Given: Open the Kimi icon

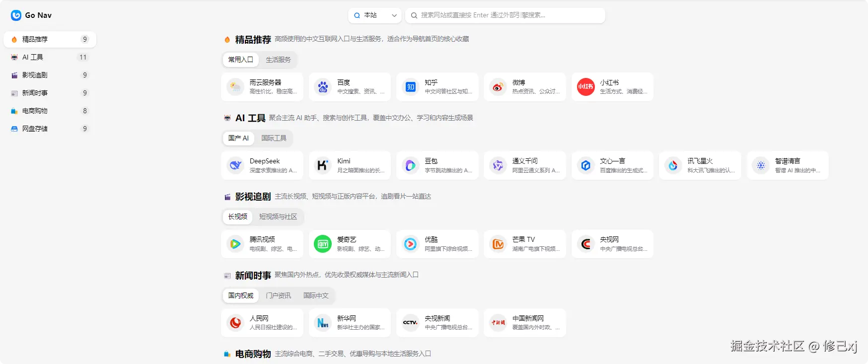Looking at the screenshot, I should [x=323, y=165].
